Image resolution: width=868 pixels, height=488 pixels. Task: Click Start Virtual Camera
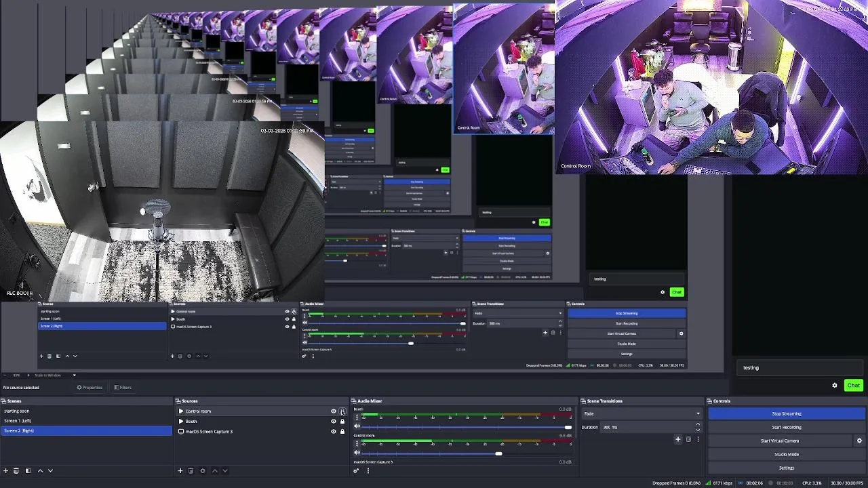click(x=780, y=441)
